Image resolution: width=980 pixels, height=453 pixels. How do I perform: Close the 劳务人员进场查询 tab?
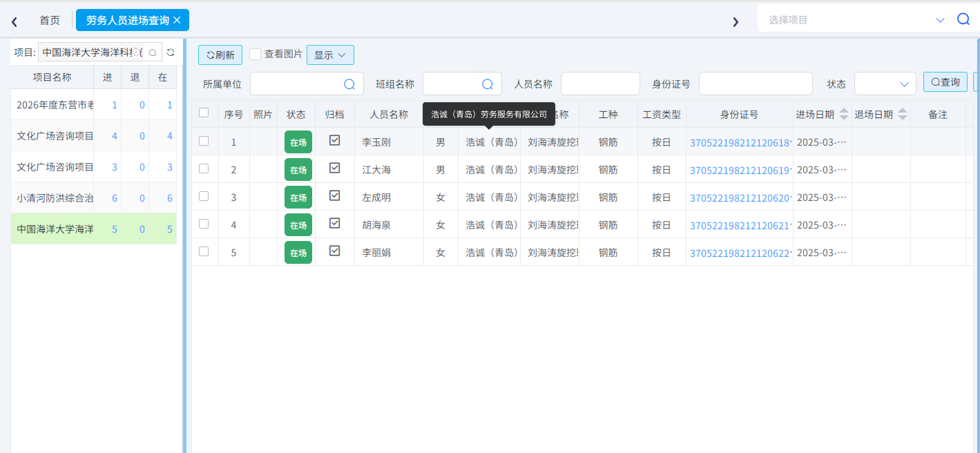click(177, 20)
